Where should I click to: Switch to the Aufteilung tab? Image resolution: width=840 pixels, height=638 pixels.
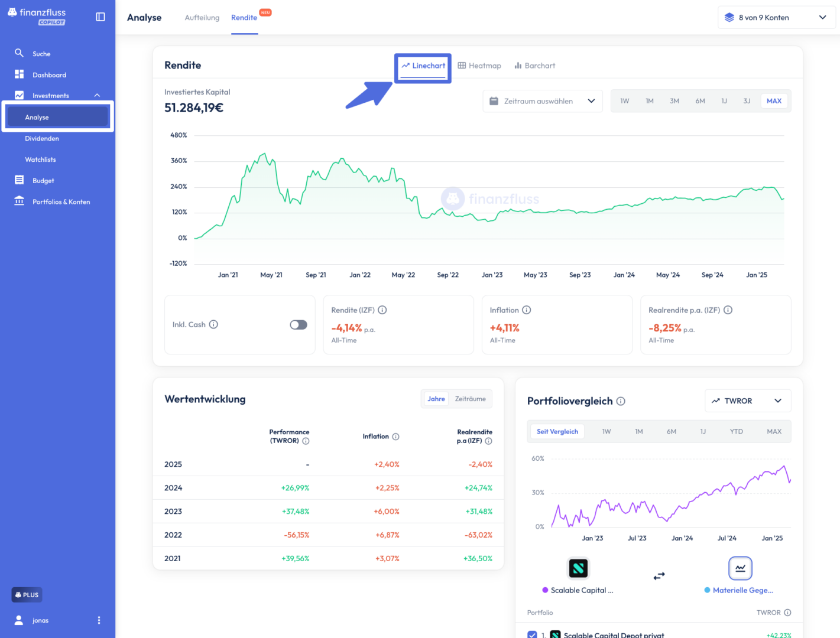pos(202,18)
